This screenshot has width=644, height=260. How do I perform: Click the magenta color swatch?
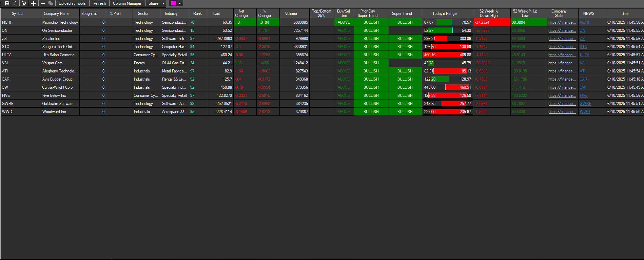coord(173,3)
